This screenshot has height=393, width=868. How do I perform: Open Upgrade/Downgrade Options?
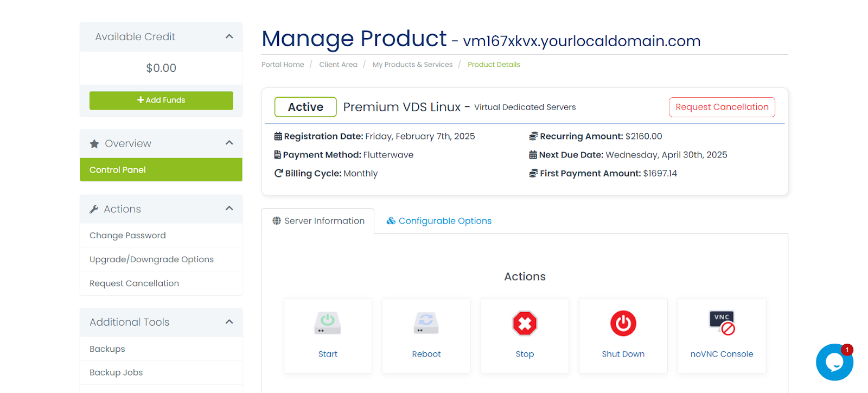161,259
